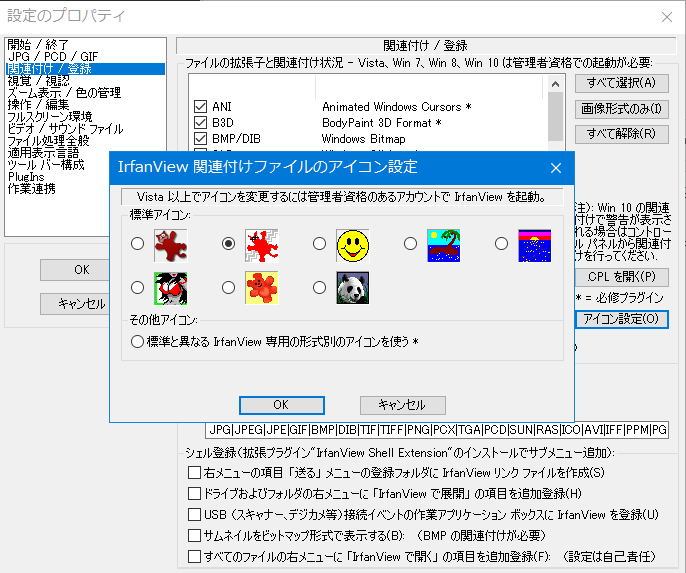Viewport: 686px width, 573px height.
Task: Click Windows Bitmap description text
Action: pos(364,139)
